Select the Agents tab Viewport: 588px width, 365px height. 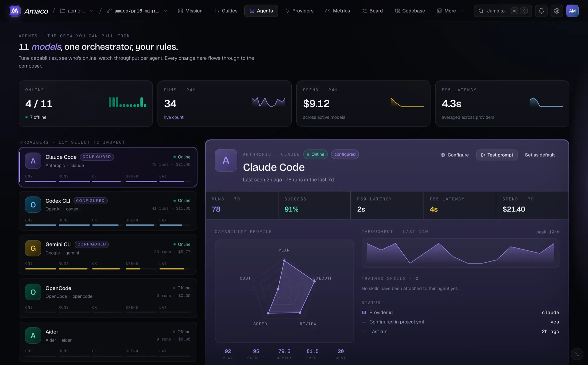[x=261, y=11]
